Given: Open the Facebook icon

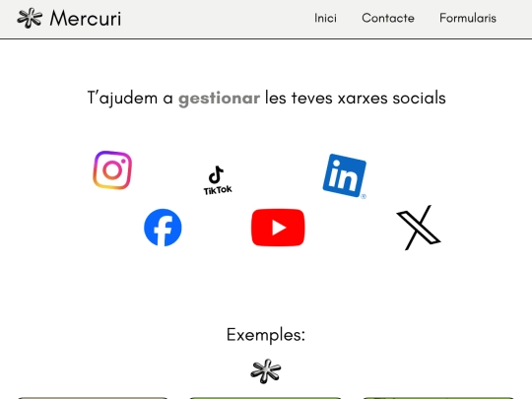Looking at the screenshot, I should tap(163, 228).
